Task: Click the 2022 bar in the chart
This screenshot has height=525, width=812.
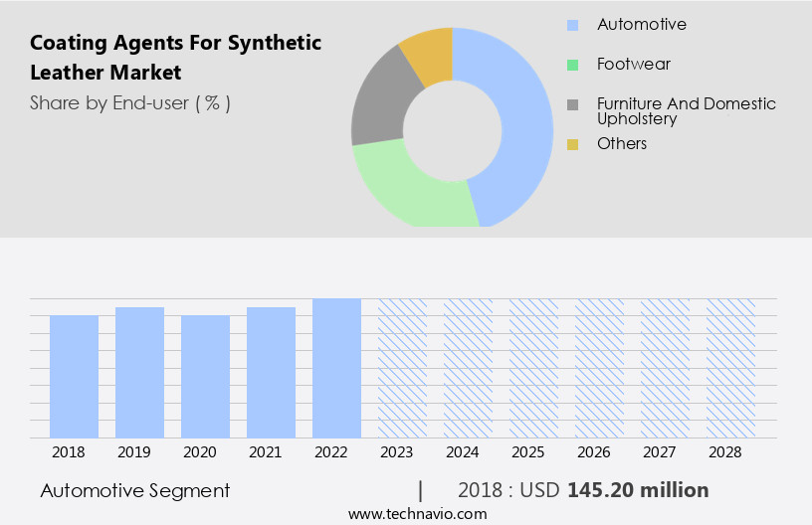Action: (x=336, y=368)
